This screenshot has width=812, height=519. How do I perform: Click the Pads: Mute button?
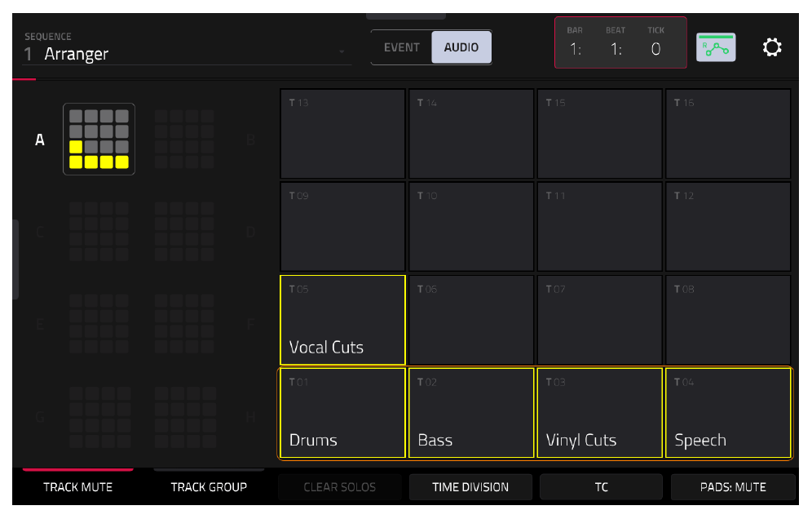[x=733, y=487]
